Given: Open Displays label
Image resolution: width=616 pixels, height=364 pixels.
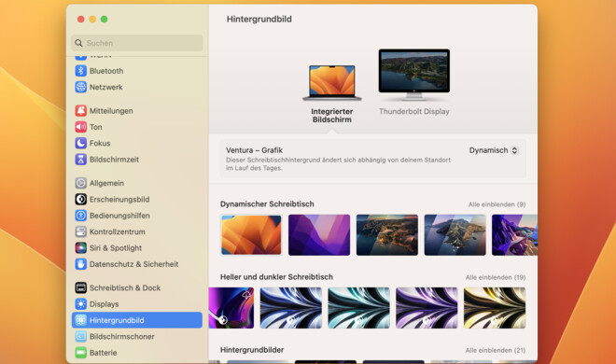Looking at the screenshot, I should coord(105,304).
